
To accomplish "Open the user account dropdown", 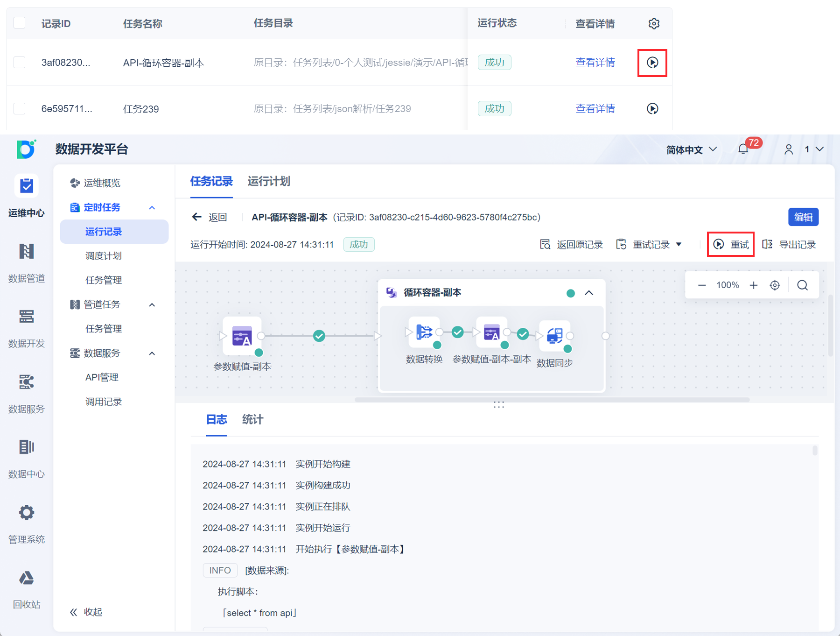I will [x=804, y=149].
